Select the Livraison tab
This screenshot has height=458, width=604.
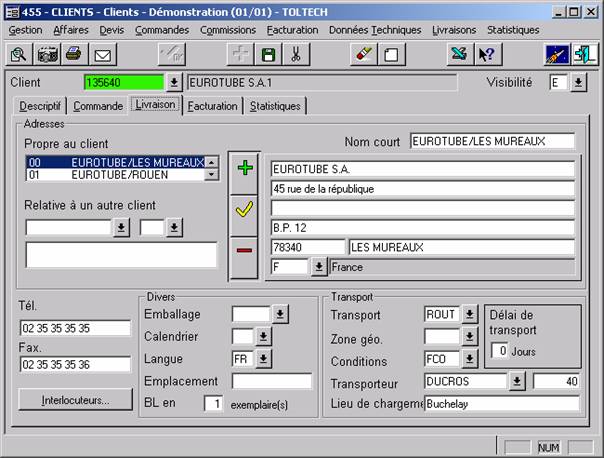[x=155, y=104]
